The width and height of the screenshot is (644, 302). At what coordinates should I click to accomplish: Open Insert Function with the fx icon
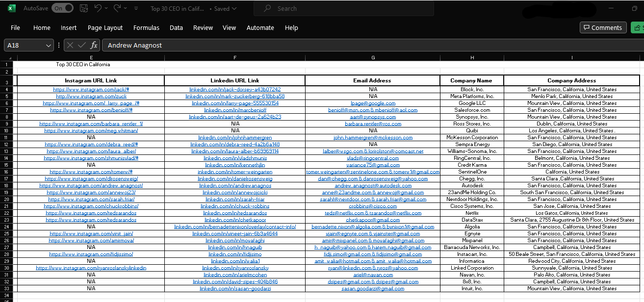tap(94, 45)
